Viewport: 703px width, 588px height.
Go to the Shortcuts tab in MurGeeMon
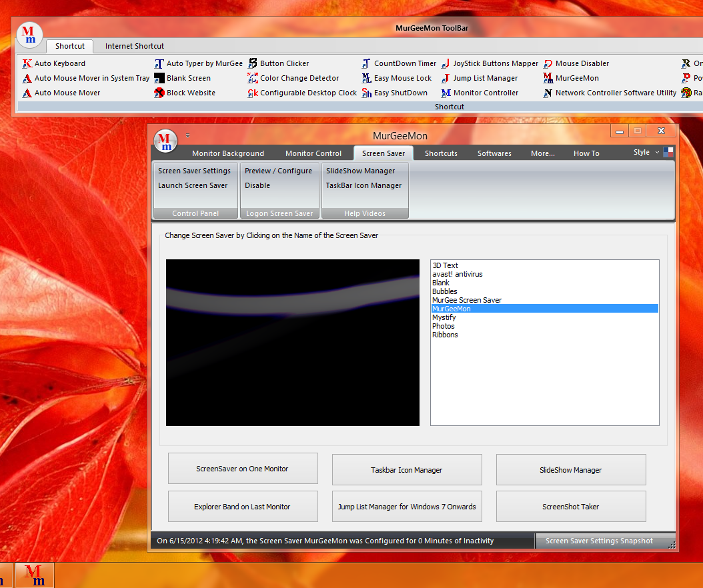(441, 153)
